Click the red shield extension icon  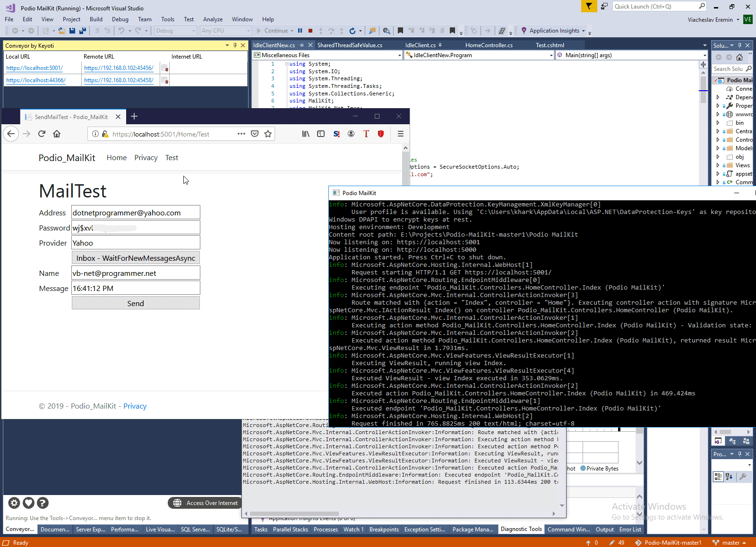(x=381, y=134)
